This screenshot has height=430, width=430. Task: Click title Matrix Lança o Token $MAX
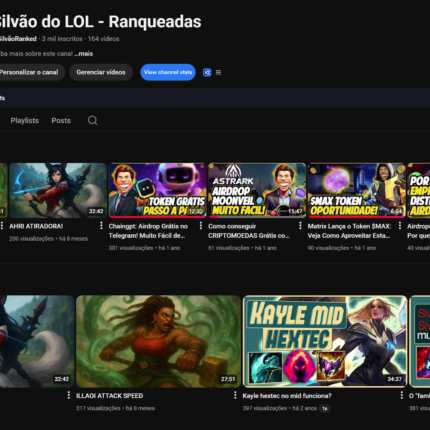[x=349, y=231]
